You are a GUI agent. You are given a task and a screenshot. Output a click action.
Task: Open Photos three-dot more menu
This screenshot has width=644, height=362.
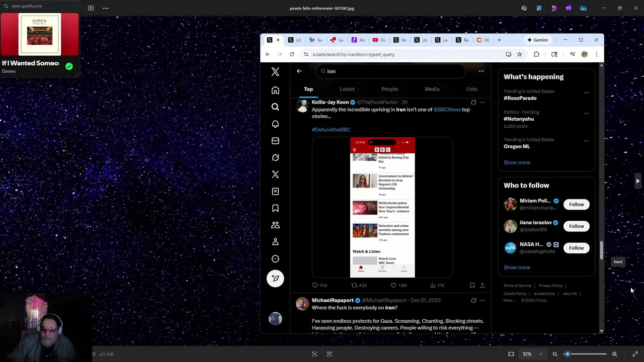[106, 8]
